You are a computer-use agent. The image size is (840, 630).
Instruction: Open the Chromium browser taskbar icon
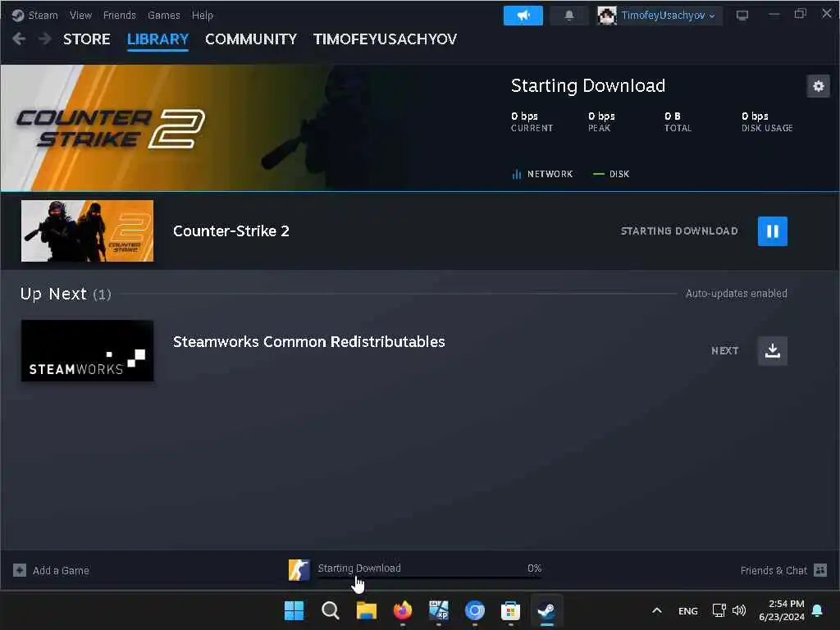pyautogui.click(x=475, y=610)
